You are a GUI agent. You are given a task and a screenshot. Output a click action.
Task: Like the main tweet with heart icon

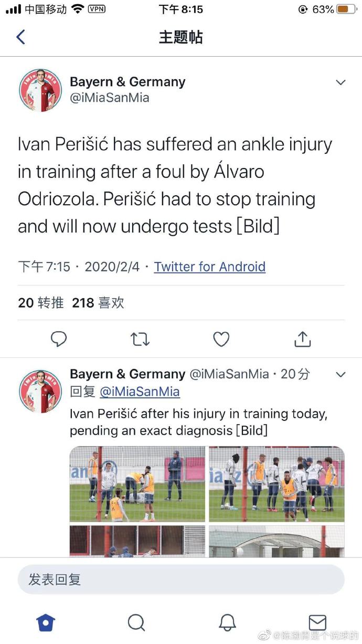pyautogui.click(x=221, y=339)
